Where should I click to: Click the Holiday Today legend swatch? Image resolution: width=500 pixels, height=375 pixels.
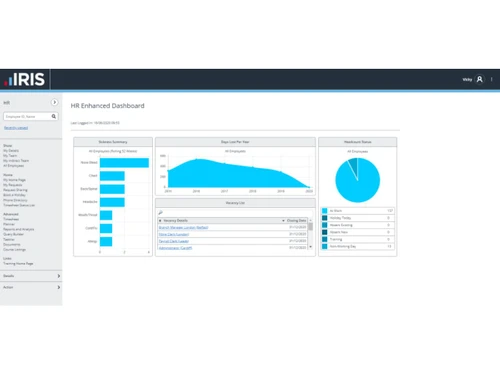point(324,218)
